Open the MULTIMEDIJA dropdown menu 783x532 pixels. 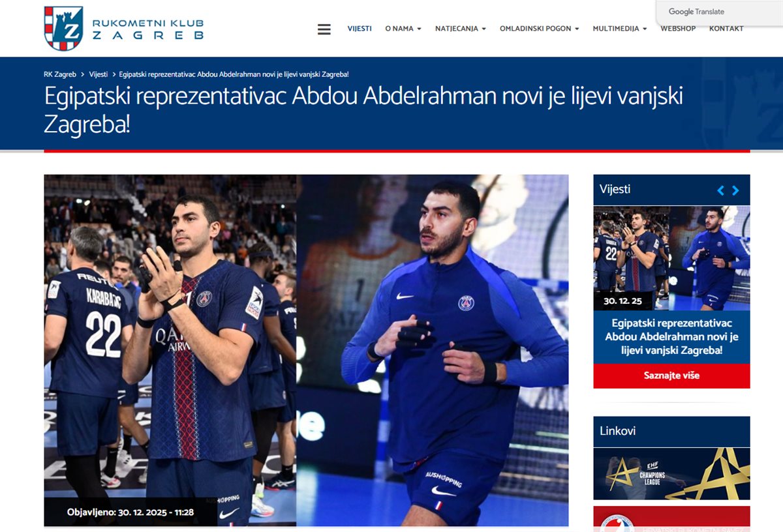point(620,29)
